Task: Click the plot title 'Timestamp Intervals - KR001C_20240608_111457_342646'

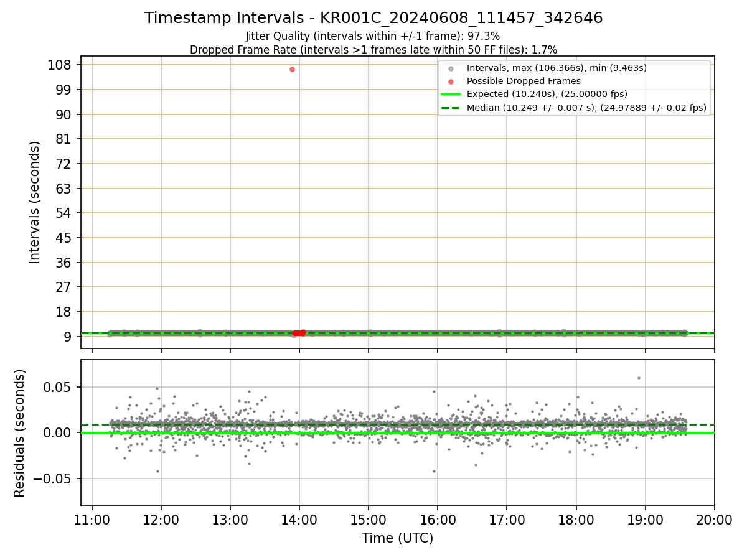Action: 374,18
